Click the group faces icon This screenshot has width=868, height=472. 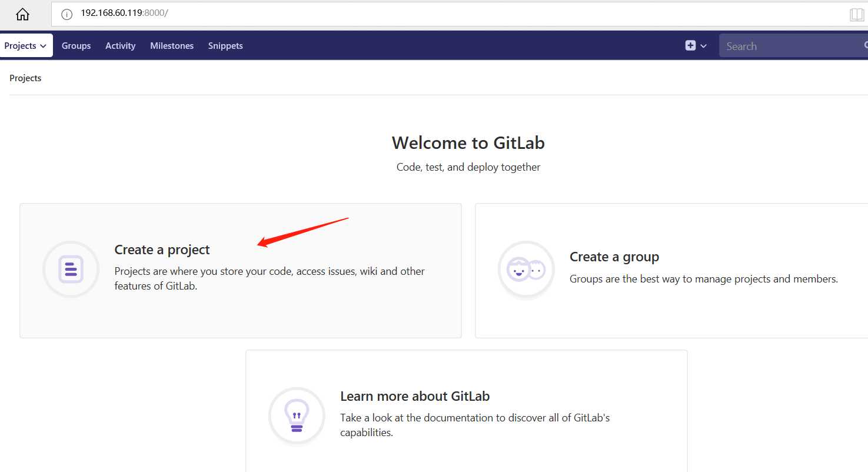[526, 270]
